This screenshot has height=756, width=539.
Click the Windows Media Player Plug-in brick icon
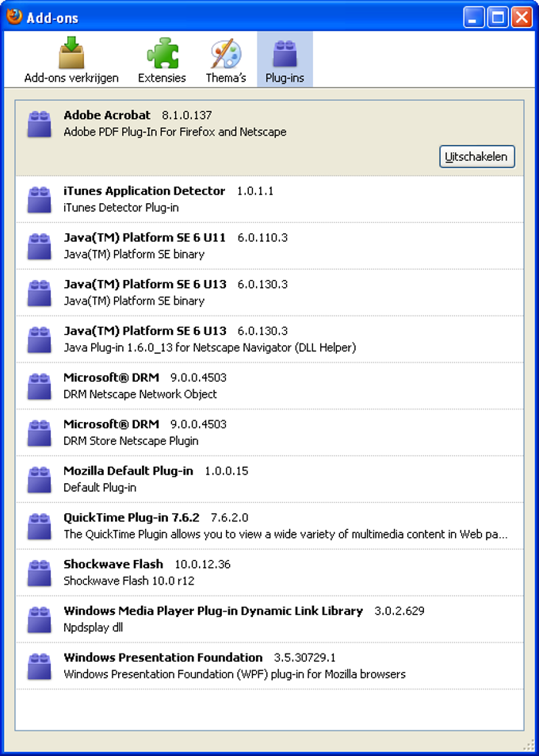[40, 620]
